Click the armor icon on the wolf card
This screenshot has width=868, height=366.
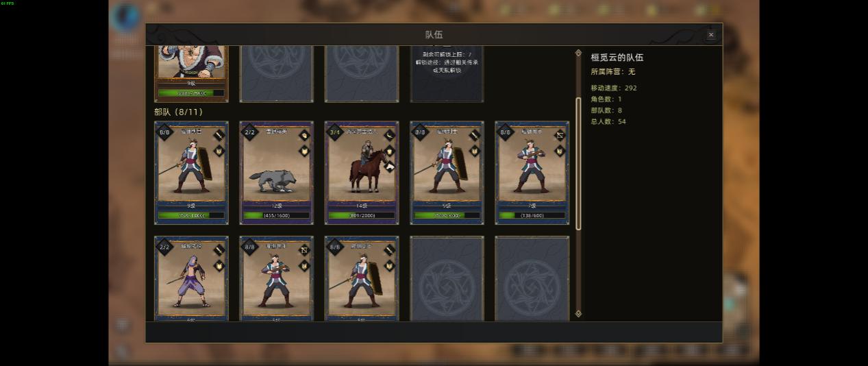304,151
